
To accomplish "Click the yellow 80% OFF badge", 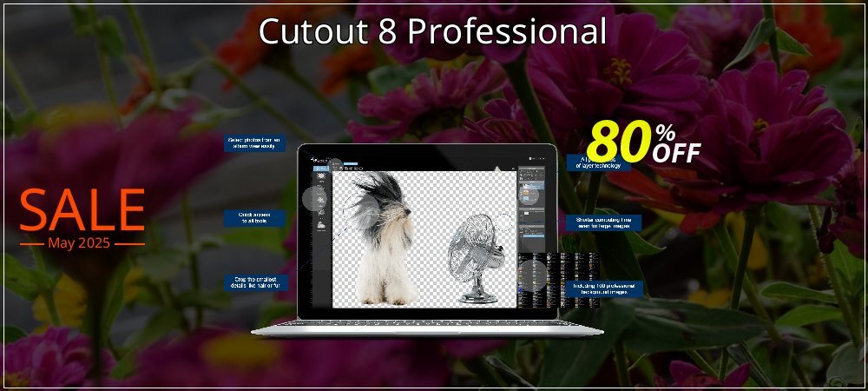I will click(x=643, y=143).
